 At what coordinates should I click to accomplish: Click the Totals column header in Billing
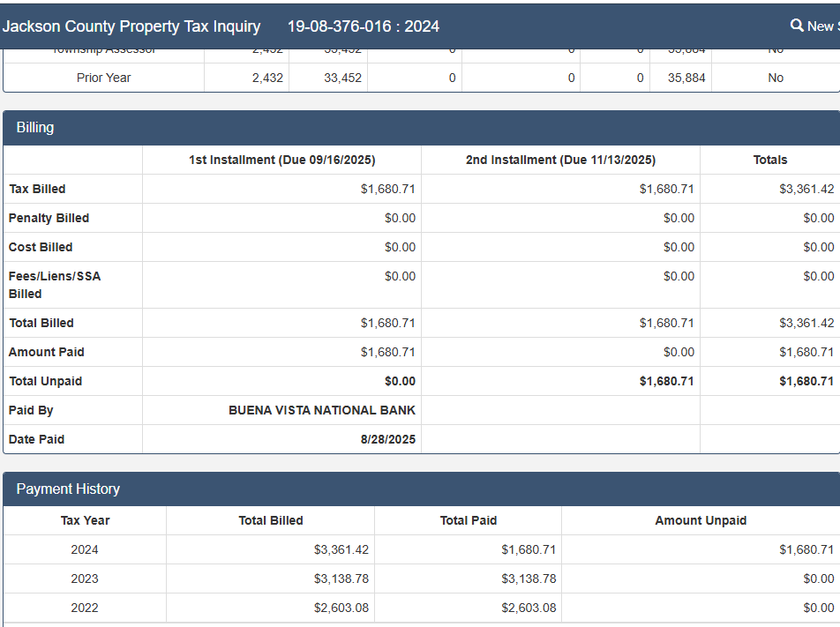[769, 160]
